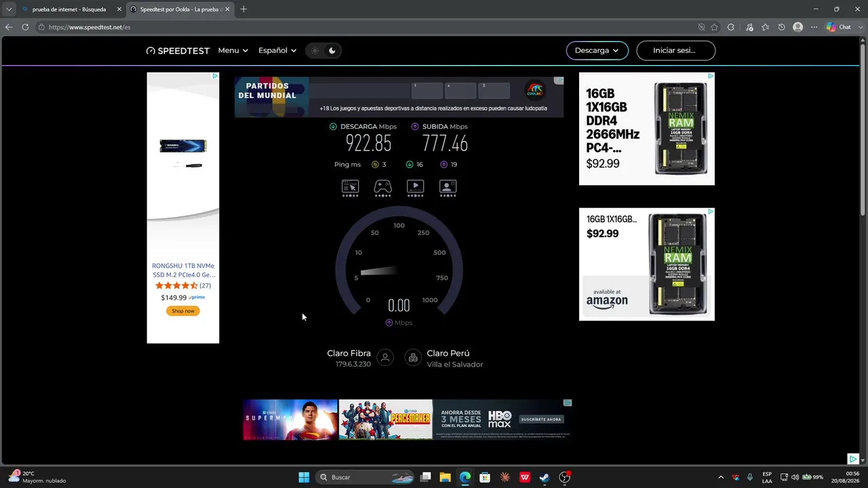Add this page to favorites with the star

(x=714, y=27)
